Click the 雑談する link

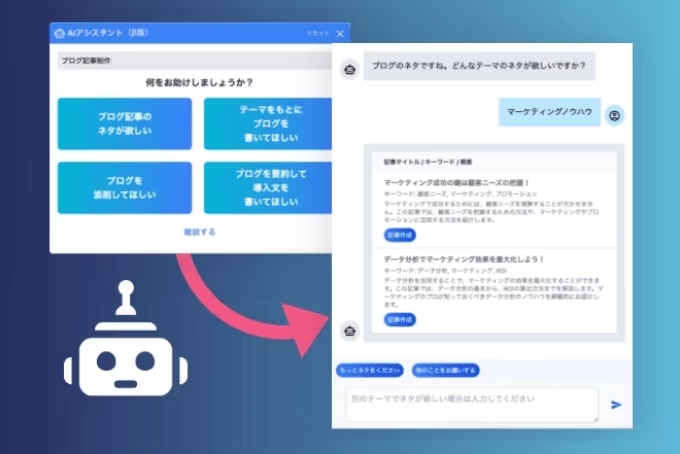click(199, 232)
